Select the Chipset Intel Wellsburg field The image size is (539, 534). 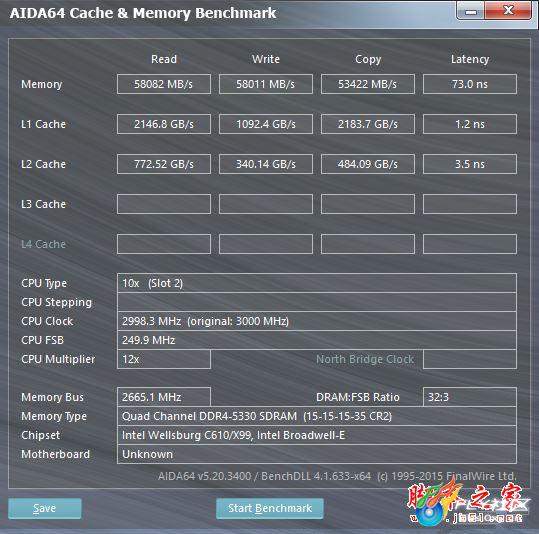click(x=317, y=435)
